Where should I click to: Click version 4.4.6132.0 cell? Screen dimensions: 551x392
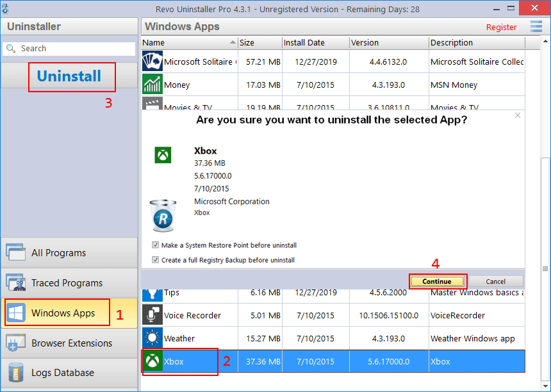click(388, 62)
